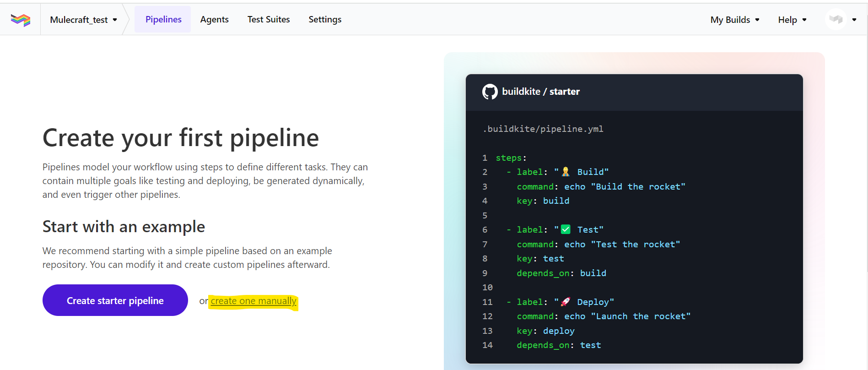The image size is (868, 370).
Task: Click the steps: line in code
Action: pyautogui.click(x=511, y=158)
